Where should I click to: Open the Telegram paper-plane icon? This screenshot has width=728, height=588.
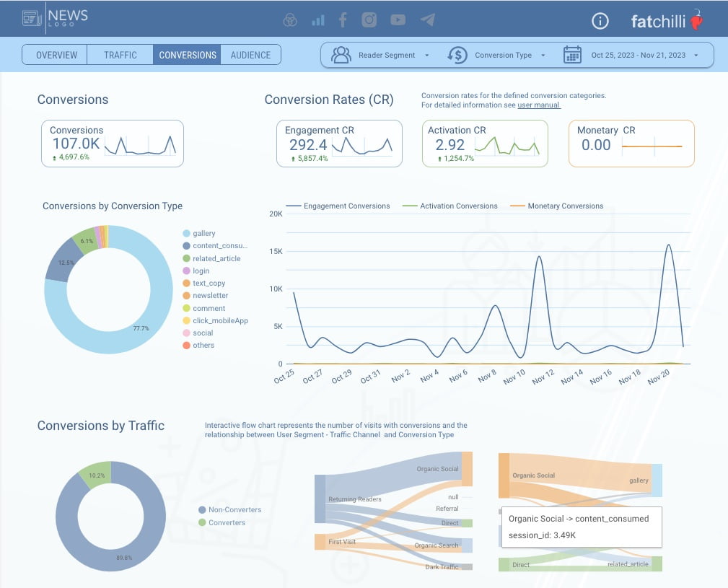pyautogui.click(x=428, y=20)
